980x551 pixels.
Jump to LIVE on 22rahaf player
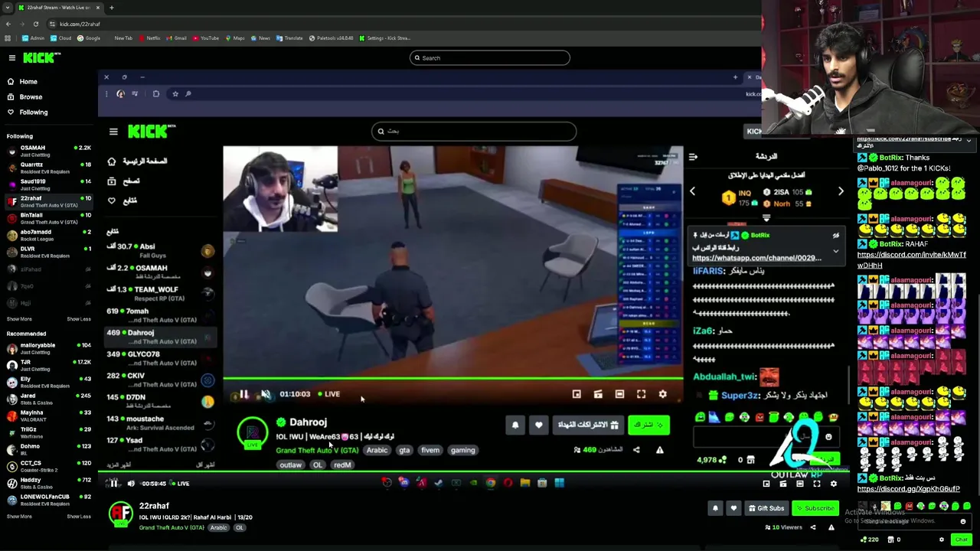180,484
